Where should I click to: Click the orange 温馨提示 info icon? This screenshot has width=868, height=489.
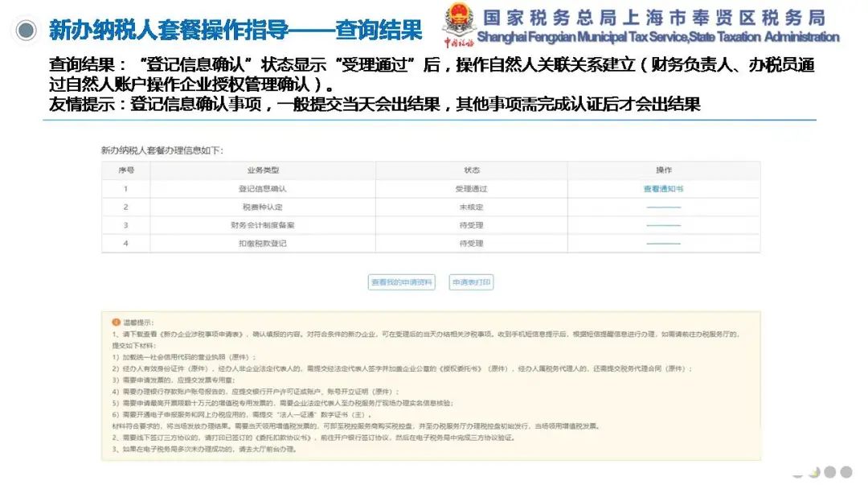click(x=116, y=323)
